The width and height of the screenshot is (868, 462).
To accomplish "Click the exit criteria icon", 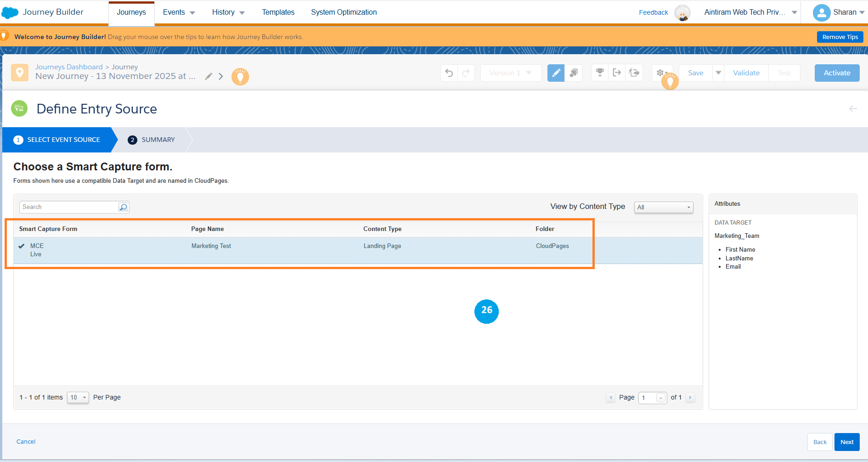I will click(x=617, y=73).
